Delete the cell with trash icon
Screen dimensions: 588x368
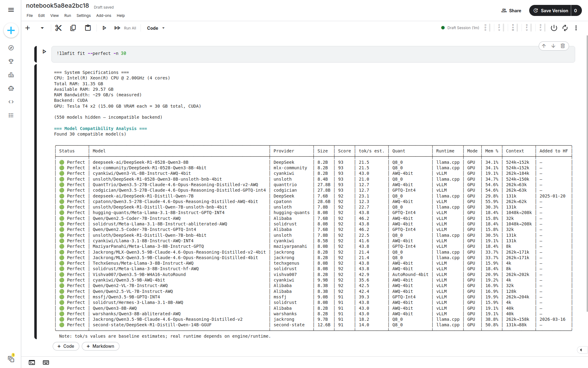(x=563, y=46)
